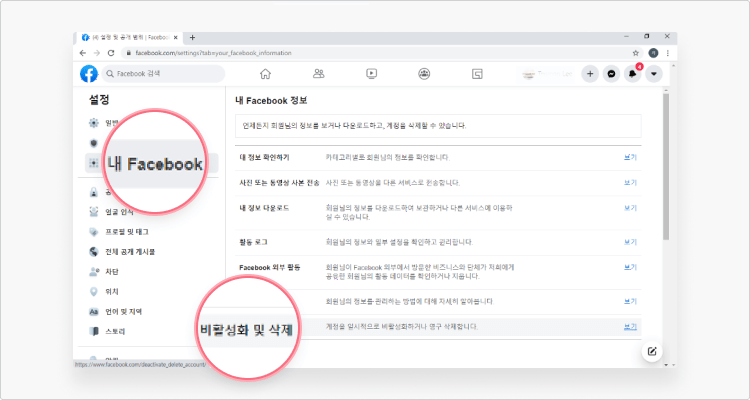
Task: Open the Friends icon in top navigation
Action: click(318, 74)
